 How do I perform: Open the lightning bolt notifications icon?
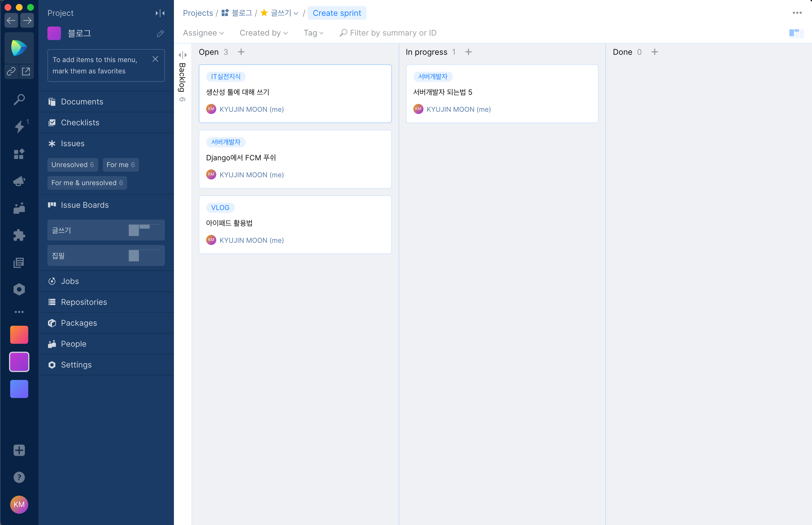pos(19,126)
